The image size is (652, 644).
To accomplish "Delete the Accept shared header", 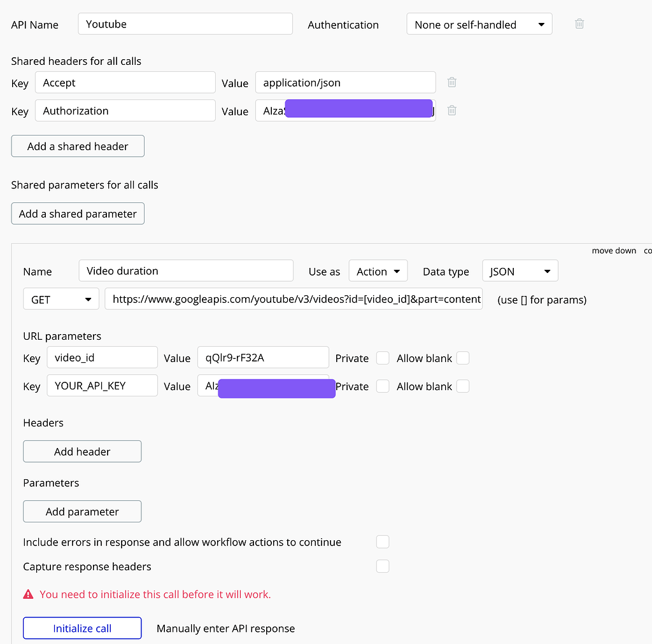I will pyautogui.click(x=451, y=82).
